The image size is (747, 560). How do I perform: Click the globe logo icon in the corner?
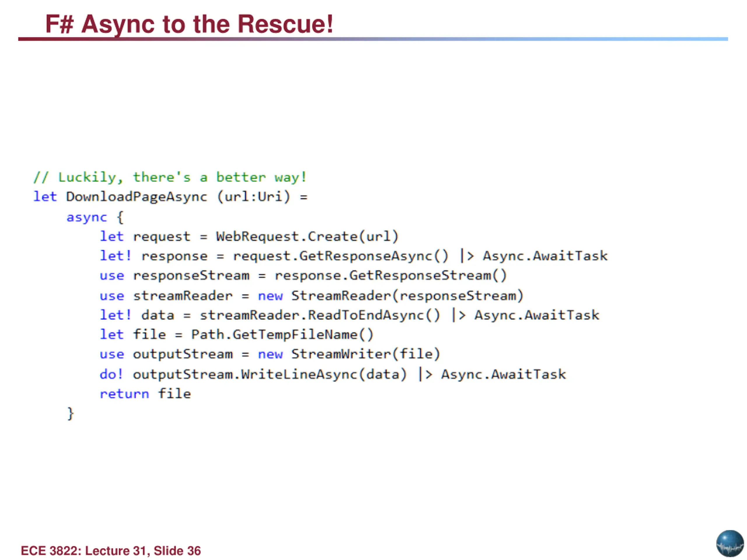729,543
